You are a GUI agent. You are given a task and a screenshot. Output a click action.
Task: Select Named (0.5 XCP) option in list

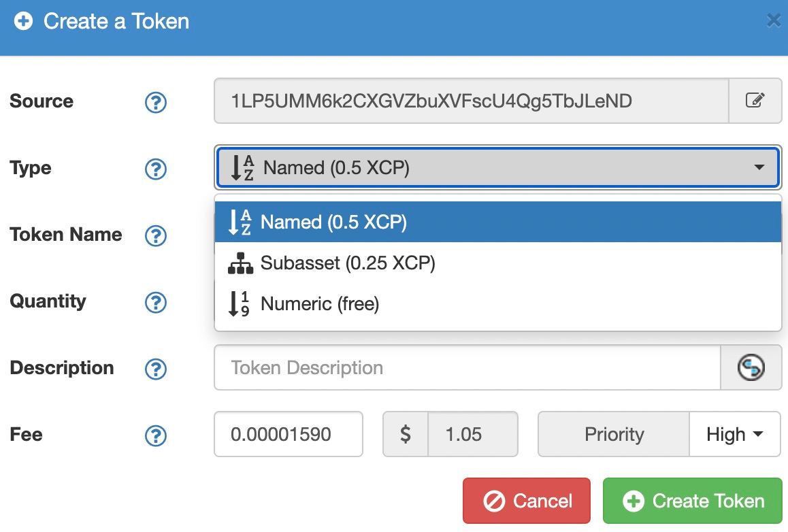497,222
